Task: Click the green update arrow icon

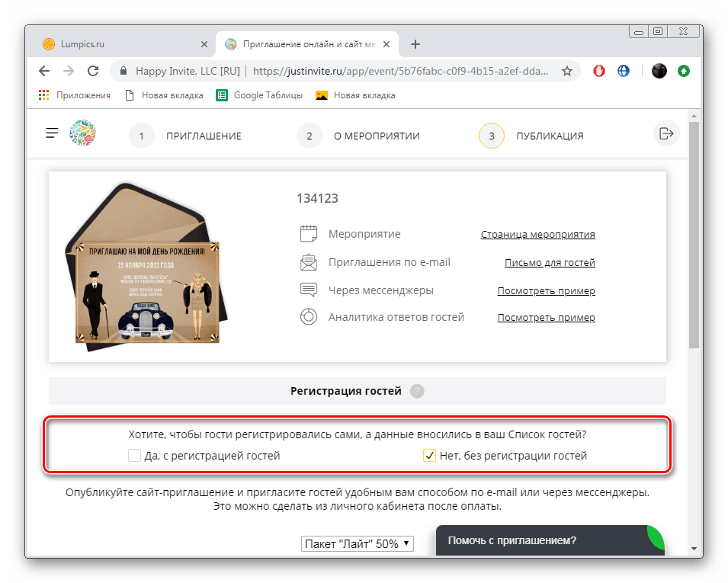Action: pos(684,71)
